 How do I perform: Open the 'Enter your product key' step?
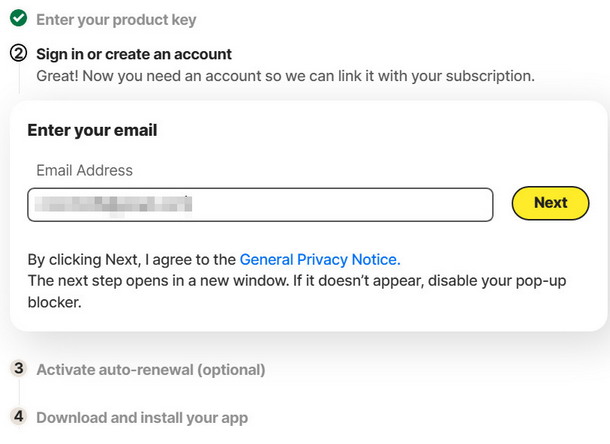coord(116,20)
